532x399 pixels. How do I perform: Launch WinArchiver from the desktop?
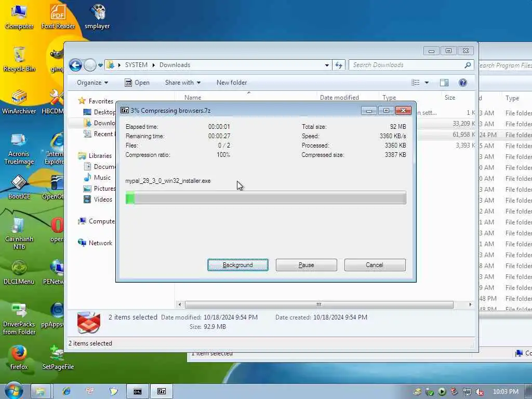click(x=19, y=102)
